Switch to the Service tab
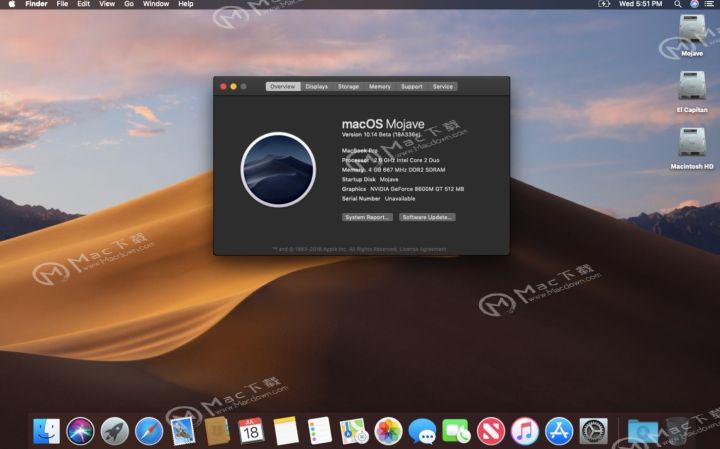 pyautogui.click(x=443, y=86)
